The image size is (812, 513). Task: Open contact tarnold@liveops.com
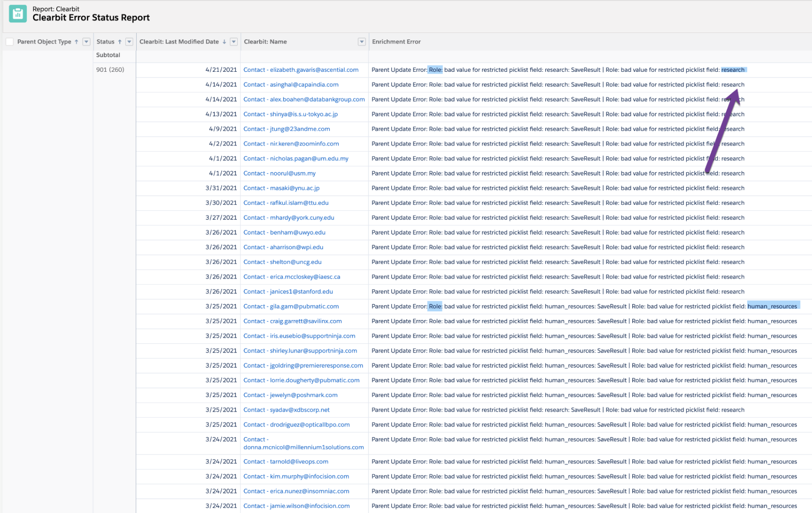click(x=286, y=462)
